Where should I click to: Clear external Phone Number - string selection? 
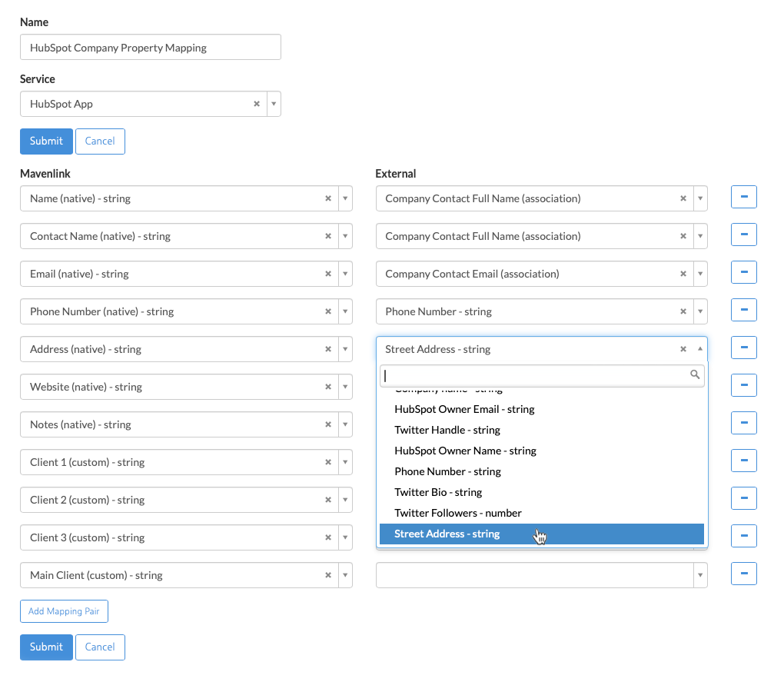point(683,311)
